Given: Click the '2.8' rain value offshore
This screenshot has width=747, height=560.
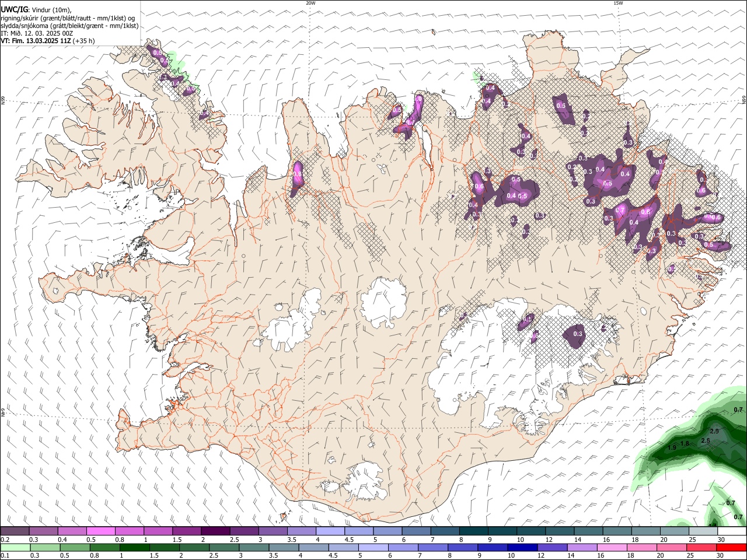Looking at the screenshot, I should pyautogui.click(x=705, y=440).
